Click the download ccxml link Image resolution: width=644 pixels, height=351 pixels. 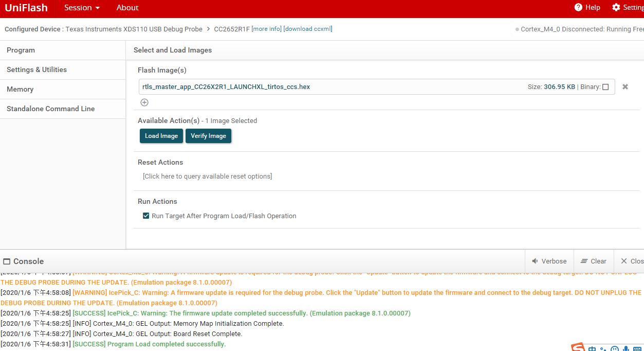(308, 29)
